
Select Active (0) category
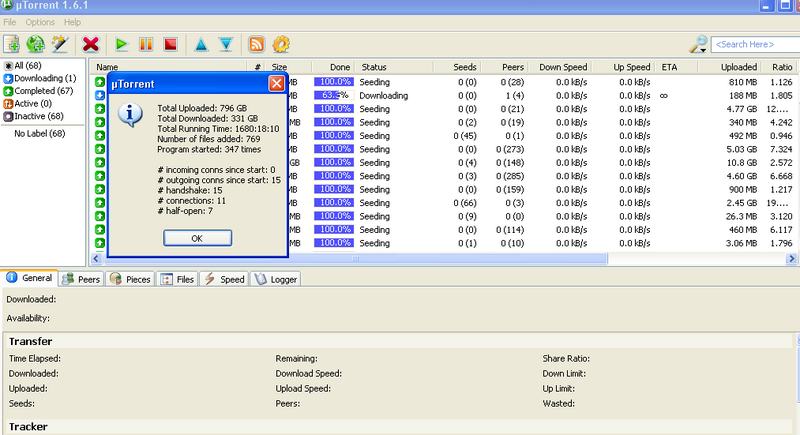pos(28,104)
